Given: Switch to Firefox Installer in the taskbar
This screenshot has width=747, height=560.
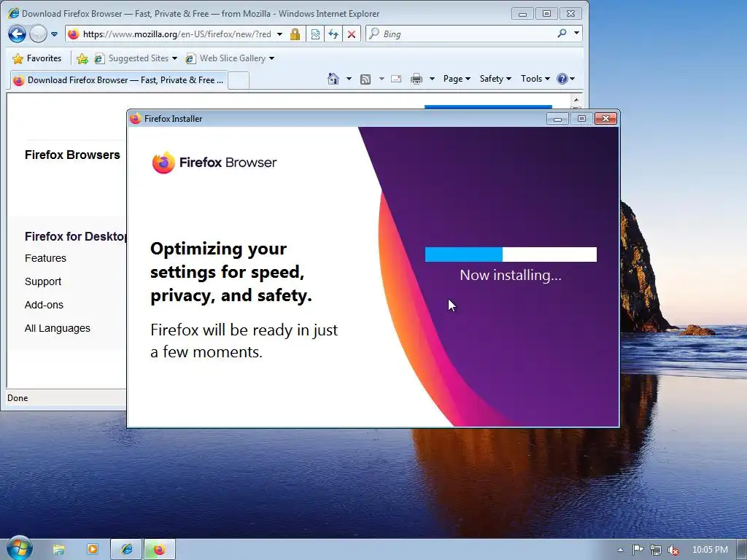Looking at the screenshot, I should 160,550.
